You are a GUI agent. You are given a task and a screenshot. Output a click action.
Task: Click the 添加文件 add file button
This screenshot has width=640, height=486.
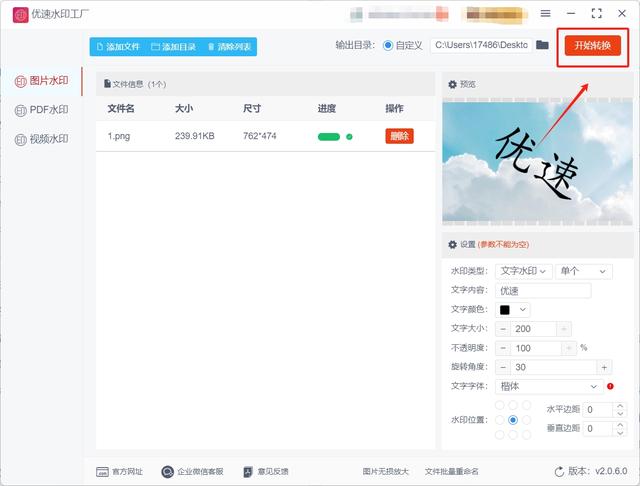click(118, 47)
